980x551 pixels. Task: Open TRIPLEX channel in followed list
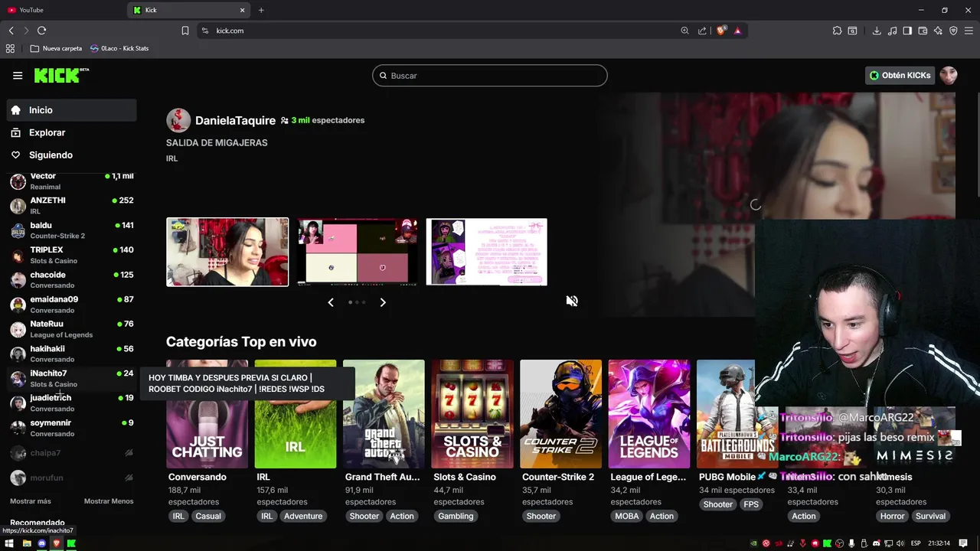point(71,255)
